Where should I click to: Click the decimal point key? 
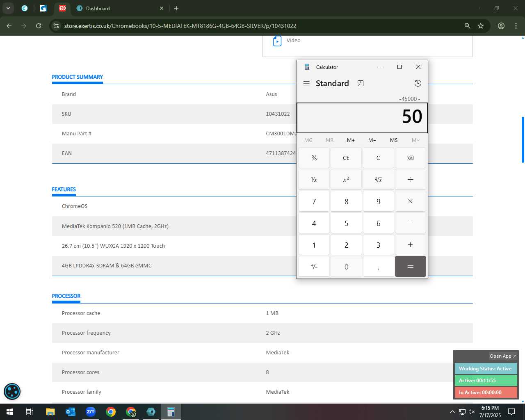(378, 267)
